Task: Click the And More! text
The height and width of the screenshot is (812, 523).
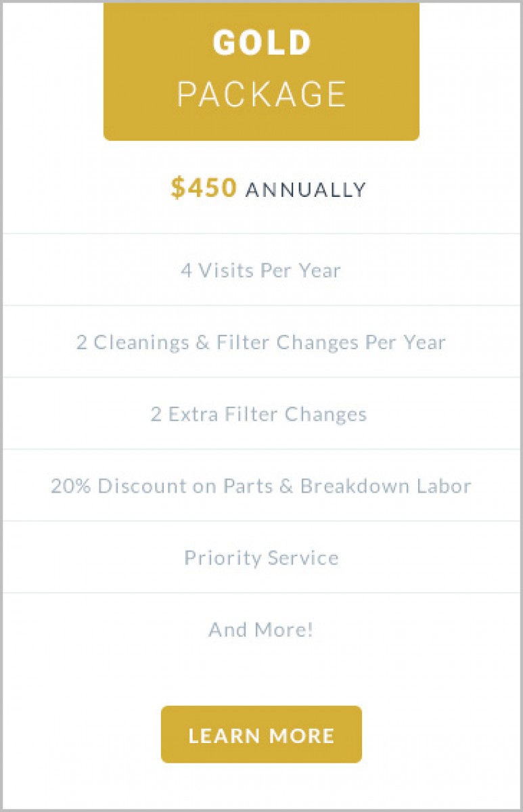Action: [261, 630]
